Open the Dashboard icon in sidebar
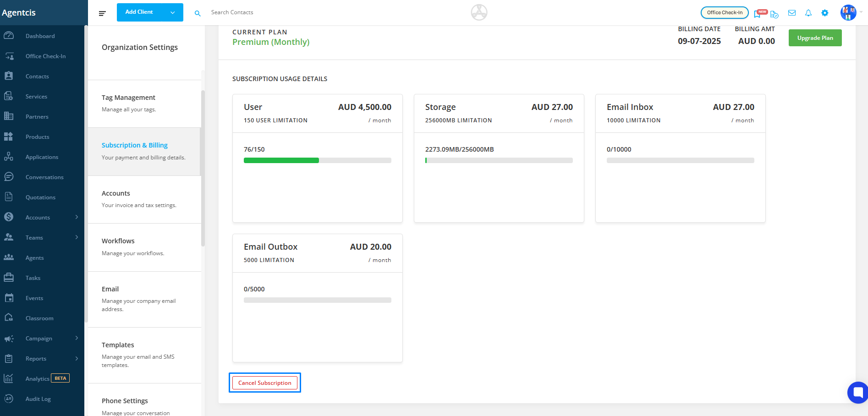Image resolution: width=868 pixels, height=416 pixels. click(9, 36)
